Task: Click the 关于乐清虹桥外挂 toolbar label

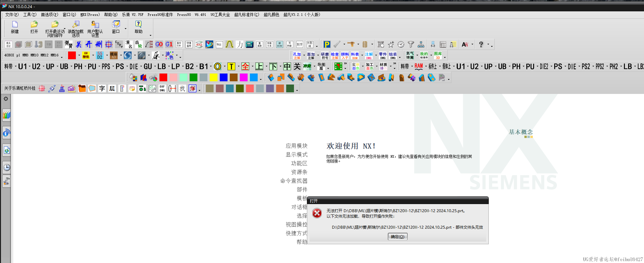Action: pos(20,88)
